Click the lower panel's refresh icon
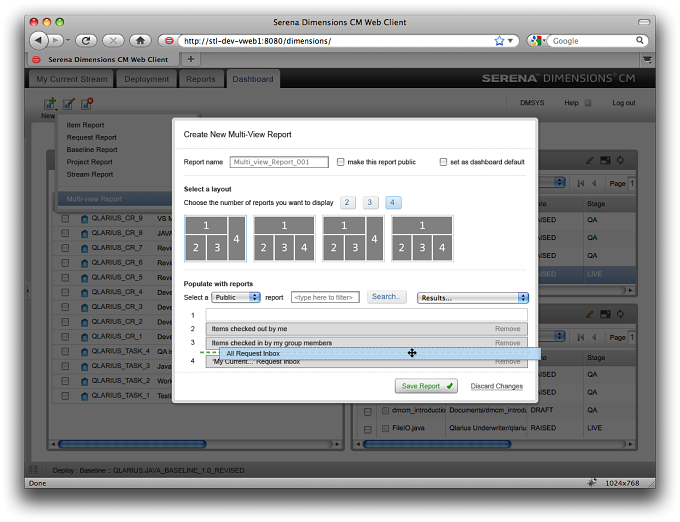The width and height of the screenshot is (680, 522). point(621,314)
